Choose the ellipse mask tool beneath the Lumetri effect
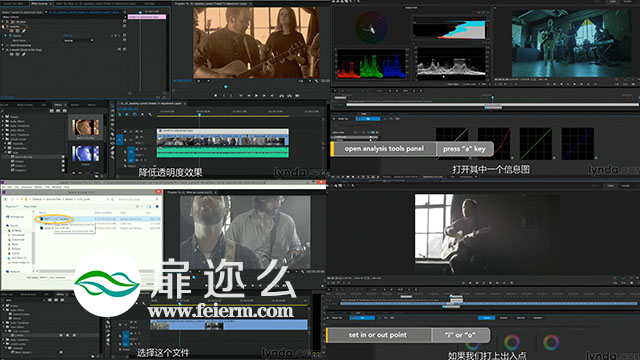This screenshot has width=640, height=360. 12,54
